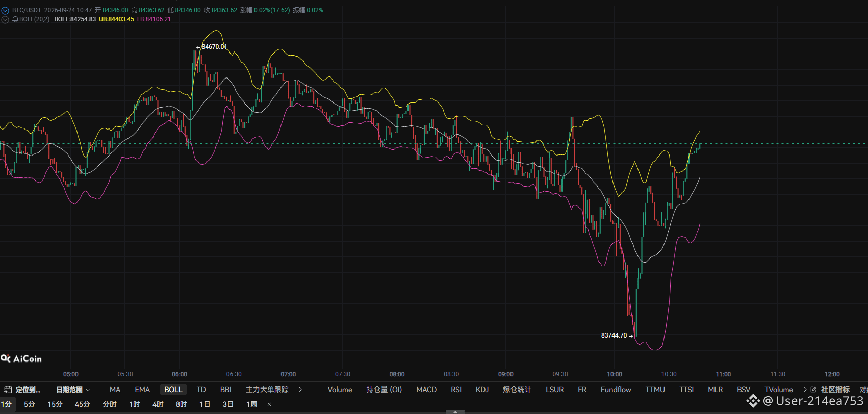Close the timeframe bar with the x icon
The image size is (868, 414).
(269, 404)
